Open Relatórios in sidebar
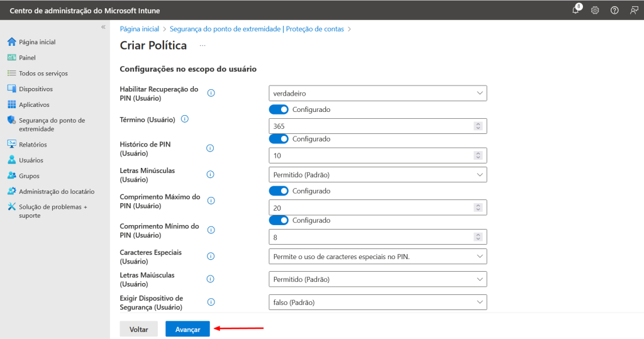 click(33, 144)
